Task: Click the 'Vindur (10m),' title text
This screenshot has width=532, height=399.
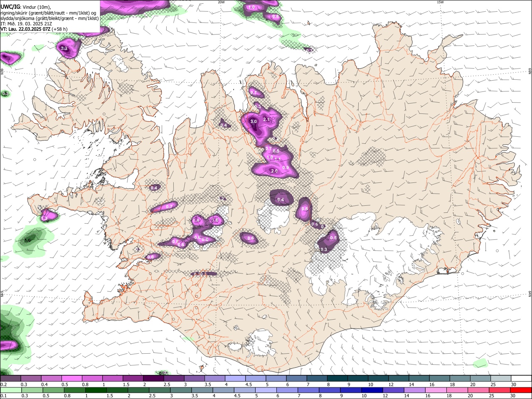Action: coord(37,7)
